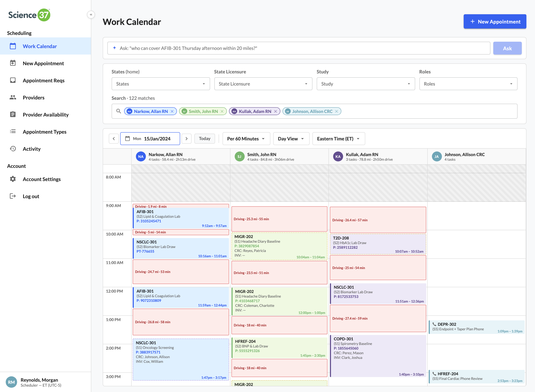535x392 pixels.
Task: Click the Johnson, Allison CRC chip avatar
Action: point(288,111)
